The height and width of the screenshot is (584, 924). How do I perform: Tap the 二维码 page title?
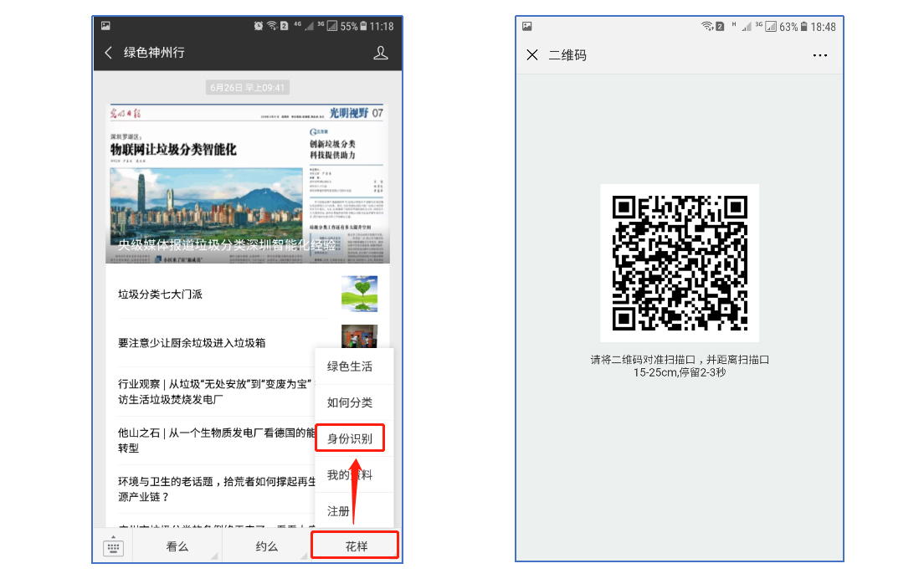[x=567, y=55]
